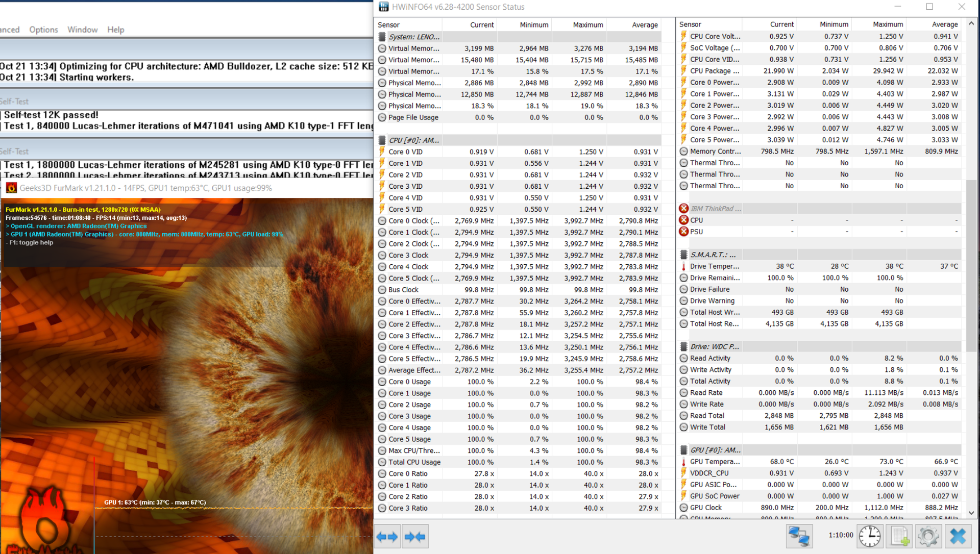Click the left pane Average column header
Image resolution: width=980 pixels, height=554 pixels.
point(634,24)
